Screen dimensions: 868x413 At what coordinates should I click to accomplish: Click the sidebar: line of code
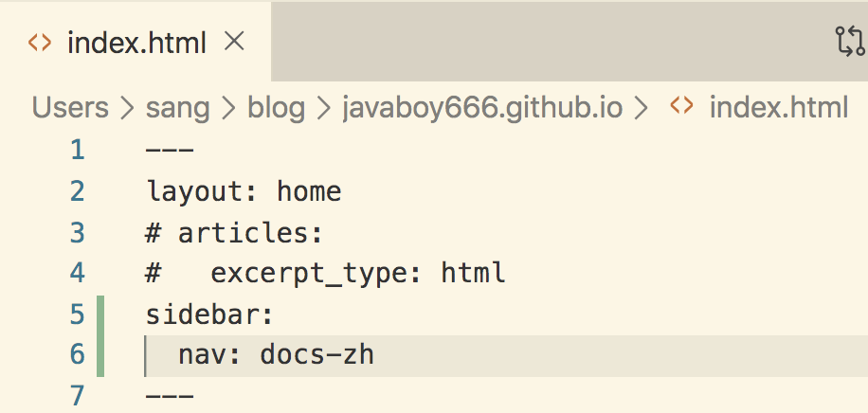[x=209, y=315]
